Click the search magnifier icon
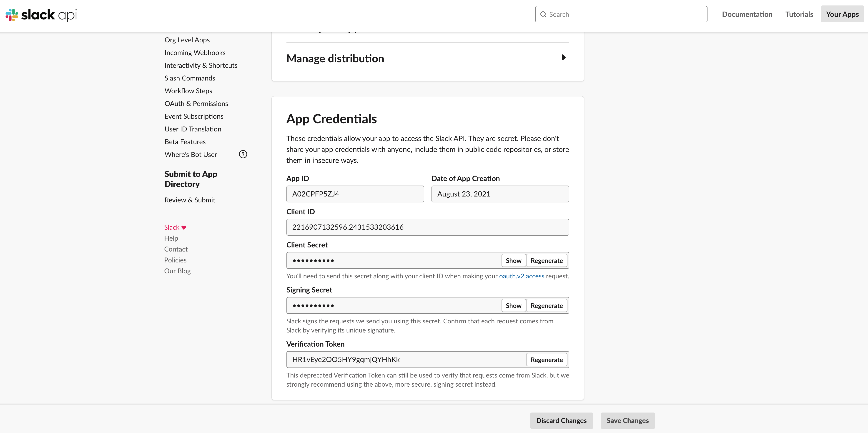Viewport: 868px width, 433px height. coord(543,14)
